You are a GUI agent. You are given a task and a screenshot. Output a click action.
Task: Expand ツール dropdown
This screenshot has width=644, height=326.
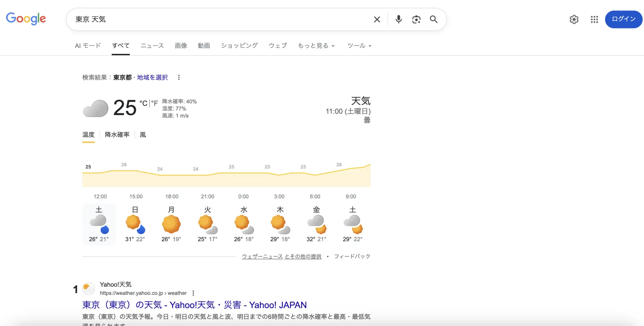[x=359, y=46]
